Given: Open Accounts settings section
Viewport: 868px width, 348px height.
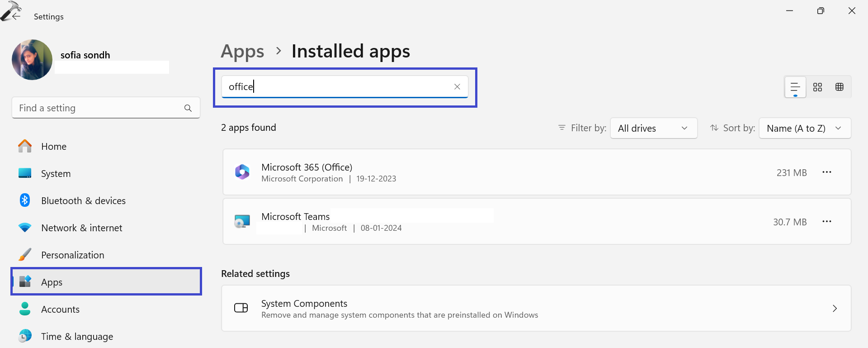Looking at the screenshot, I should (x=60, y=310).
